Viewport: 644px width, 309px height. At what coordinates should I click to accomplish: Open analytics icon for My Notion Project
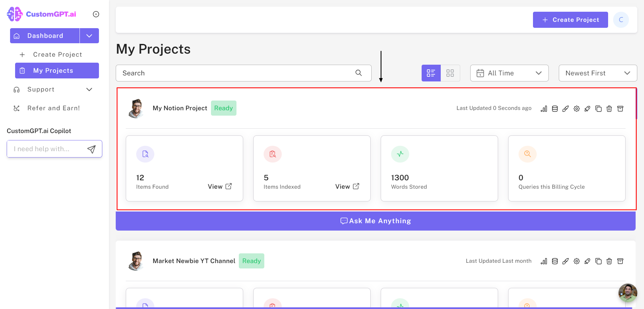pyautogui.click(x=544, y=109)
